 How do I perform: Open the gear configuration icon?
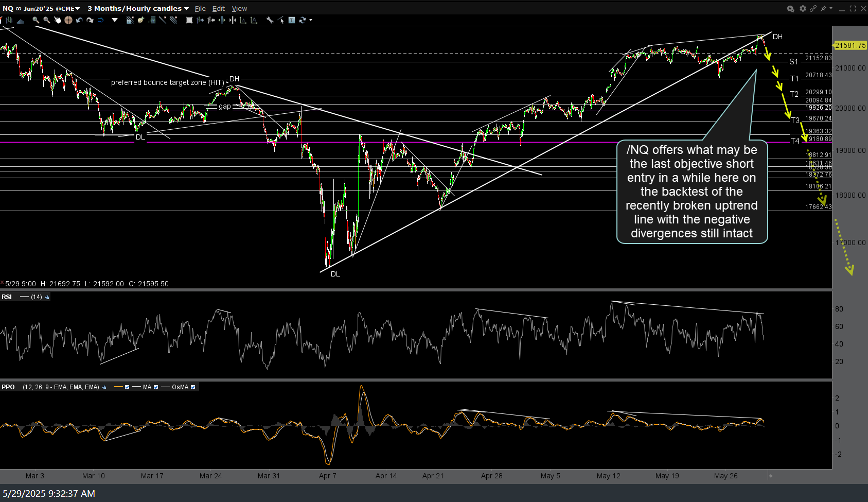[x=802, y=8]
